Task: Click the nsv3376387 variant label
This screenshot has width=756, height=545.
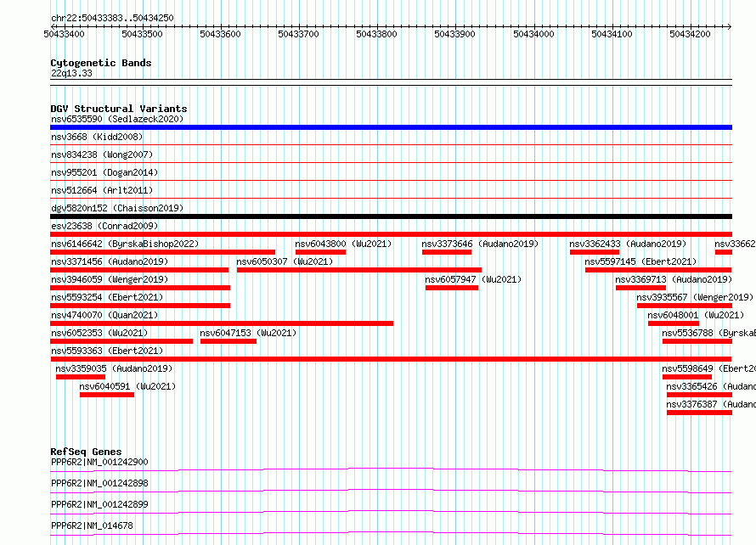Action: coord(711,404)
